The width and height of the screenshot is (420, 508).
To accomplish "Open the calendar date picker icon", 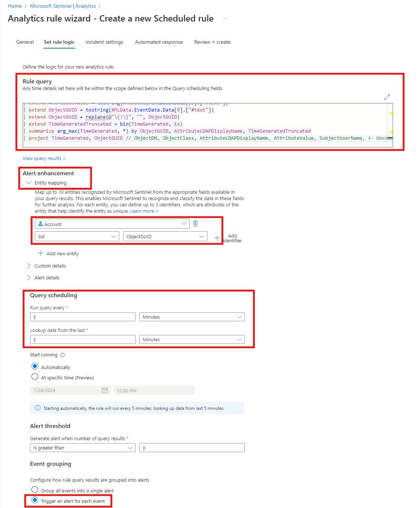I will tap(105, 391).
